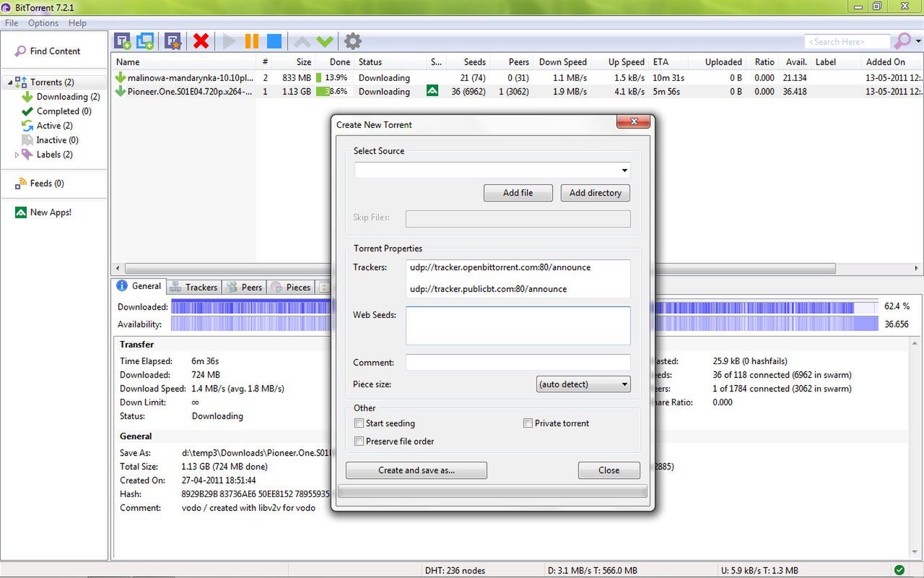924x578 pixels.
Task: Click the orange Pause icon
Action: (x=252, y=41)
